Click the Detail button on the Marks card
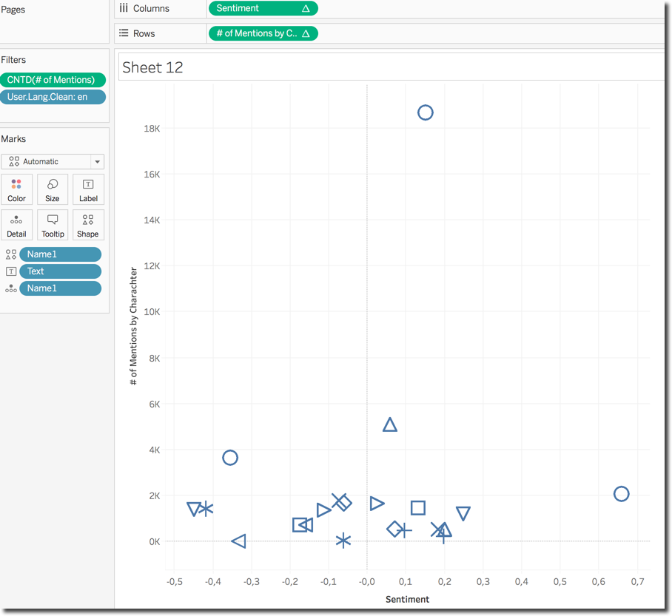 pos(16,225)
